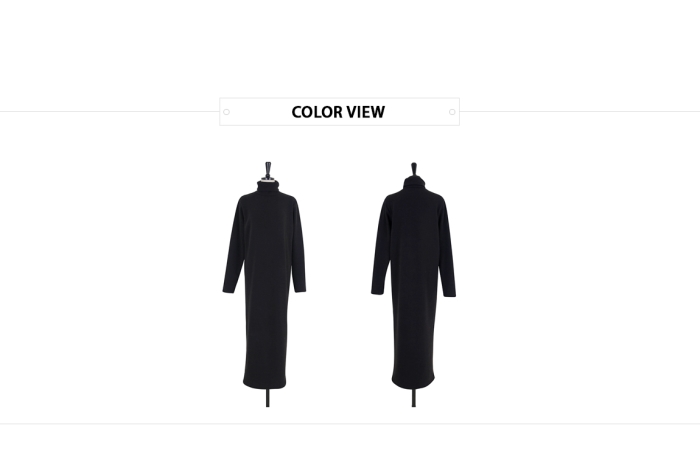The width and height of the screenshot is (700, 465).
Task: Click the stand pole beneath the front-view dress
Action: [268, 398]
